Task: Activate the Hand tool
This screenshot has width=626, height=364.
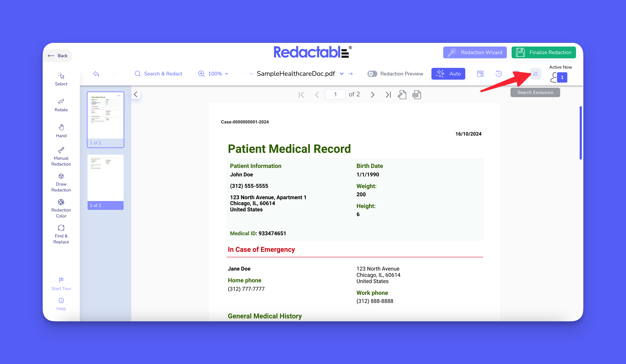Action: (x=61, y=131)
